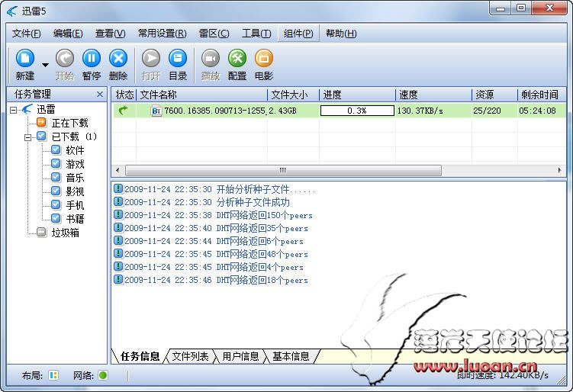Viewport: 573px width, 392px height.
Task: Click log entry DHT网络返回18个peers
Action: (x=211, y=280)
